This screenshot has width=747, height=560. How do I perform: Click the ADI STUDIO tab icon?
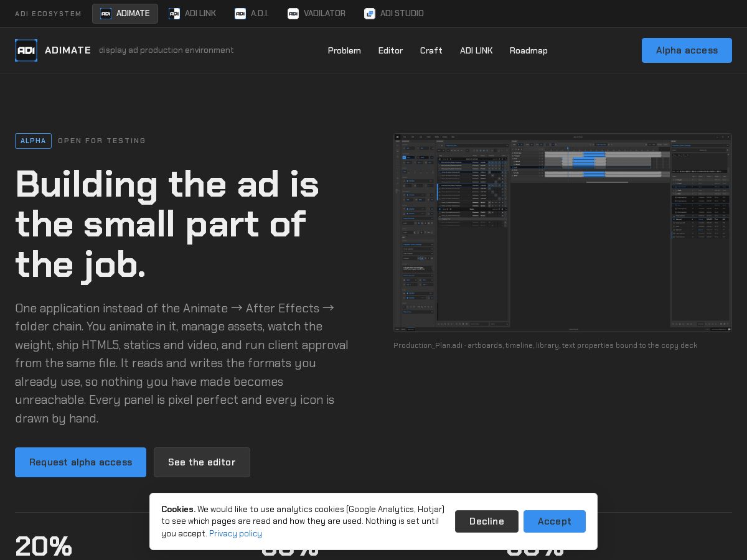[x=370, y=14]
